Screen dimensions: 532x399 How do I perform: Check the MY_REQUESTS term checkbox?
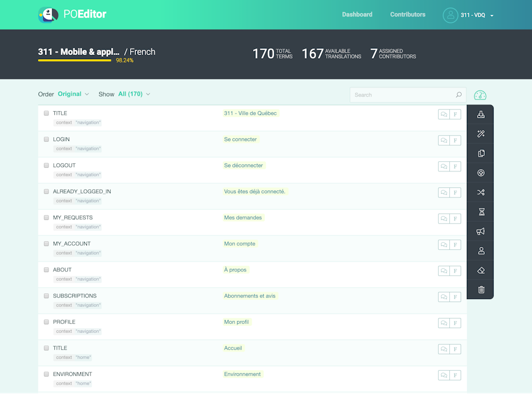click(47, 218)
